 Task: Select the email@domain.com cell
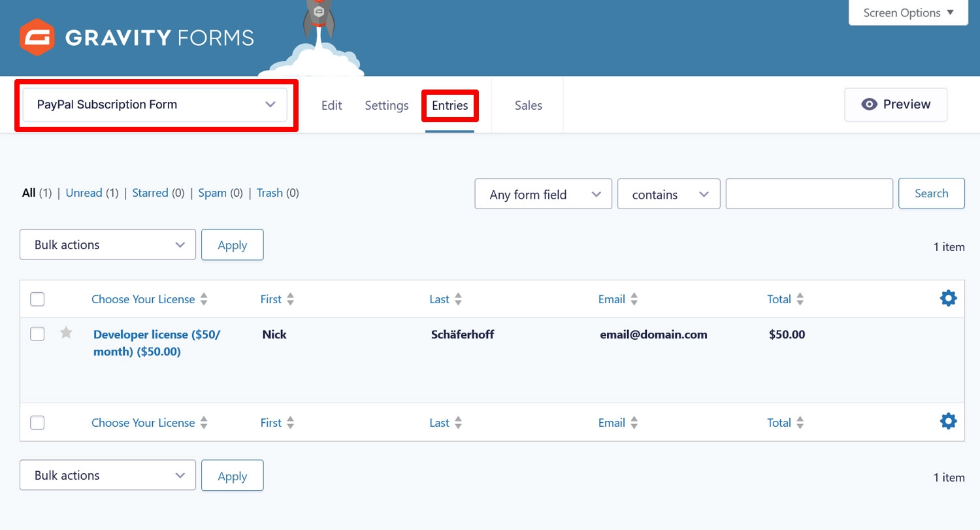(x=653, y=335)
